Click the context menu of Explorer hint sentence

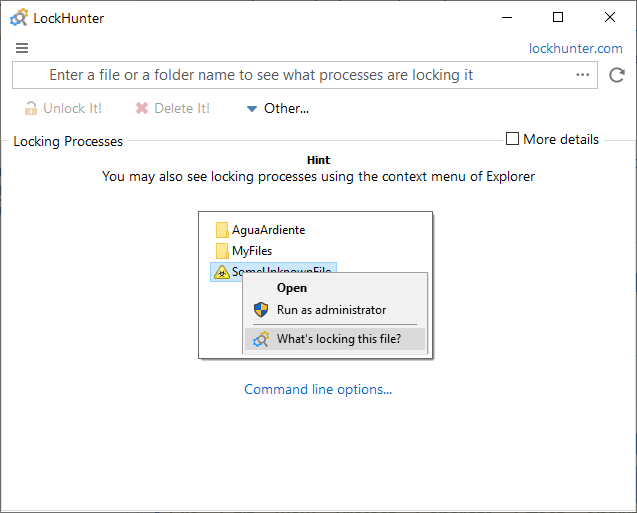tap(318, 177)
